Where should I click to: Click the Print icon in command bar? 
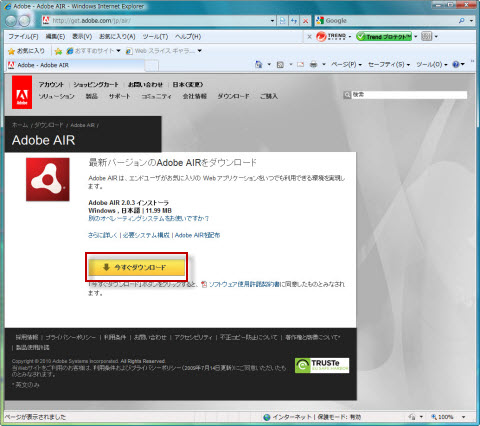313,65
